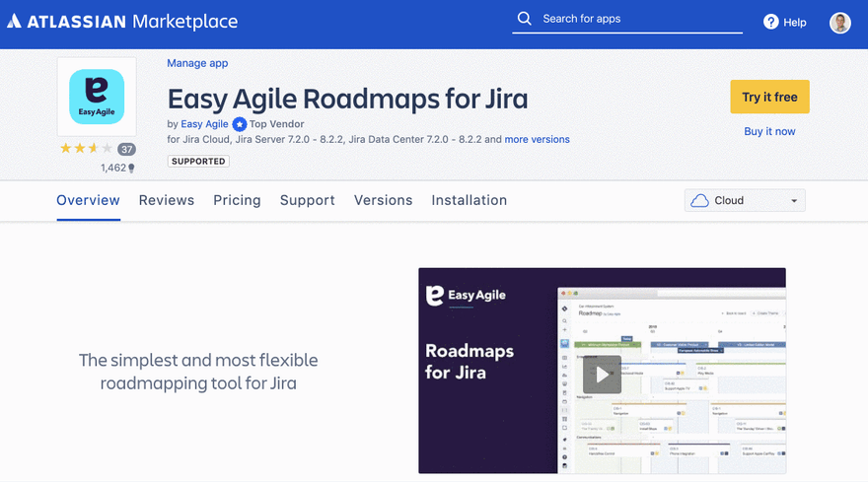Expand the Cloud hosting dropdown

tap(745, 200)
